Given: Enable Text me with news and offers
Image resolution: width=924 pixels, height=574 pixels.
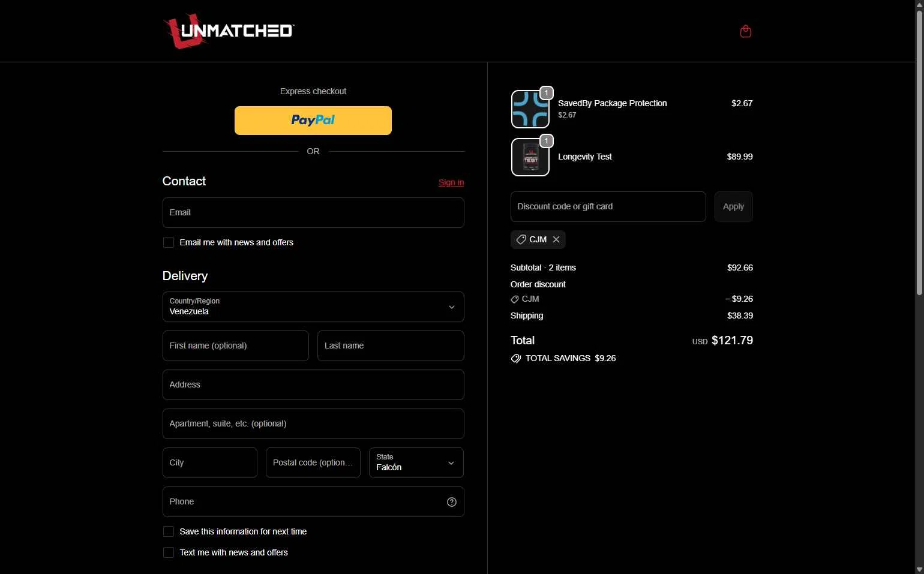Looking at the screenshot, I should click(169, 552).
